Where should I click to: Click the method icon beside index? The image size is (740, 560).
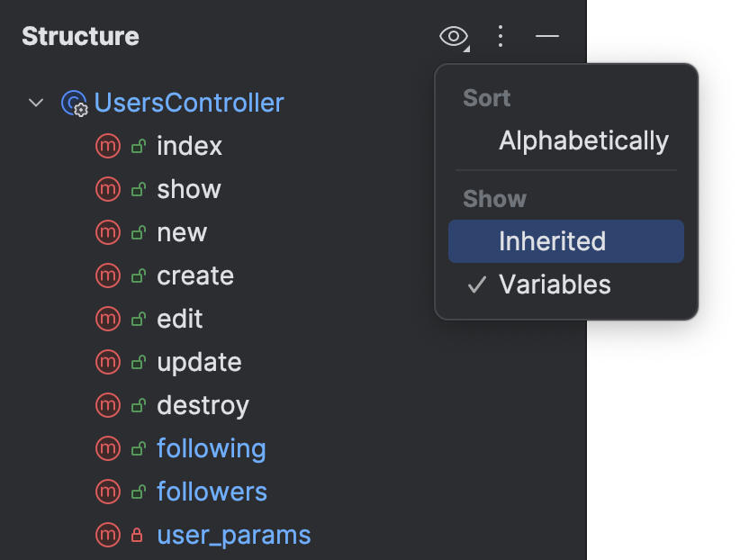[108, 146]
